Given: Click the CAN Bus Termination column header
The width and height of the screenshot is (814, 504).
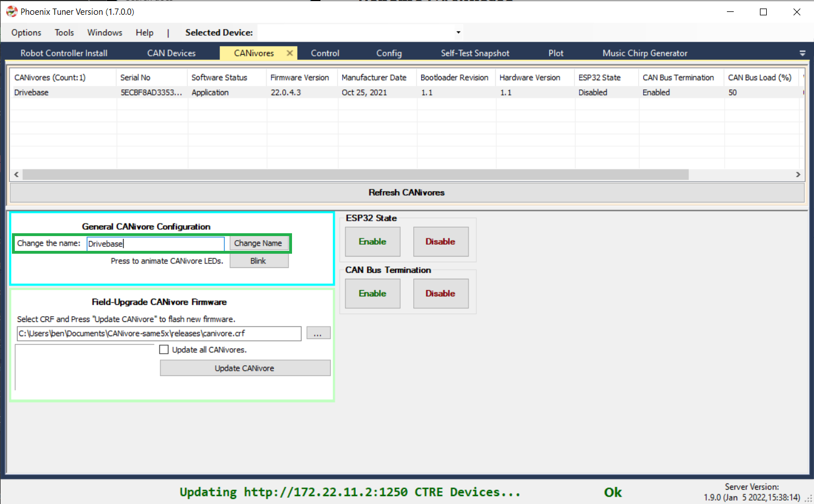Looking at the screenshot, I should coord(682,77).
